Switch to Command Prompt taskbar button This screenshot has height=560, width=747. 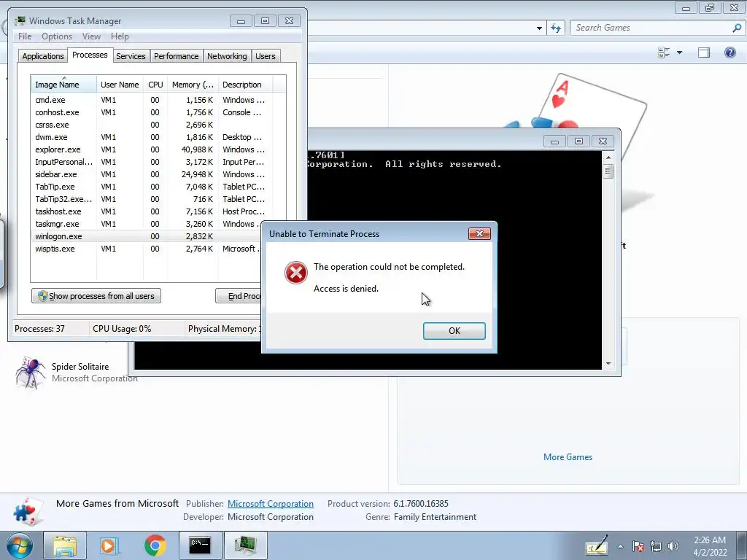point(200,545)
